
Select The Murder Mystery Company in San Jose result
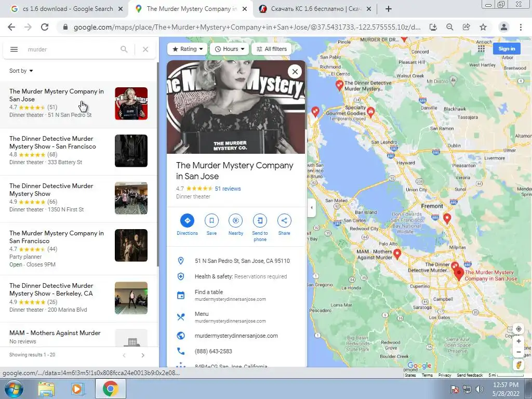coord(79,103)
